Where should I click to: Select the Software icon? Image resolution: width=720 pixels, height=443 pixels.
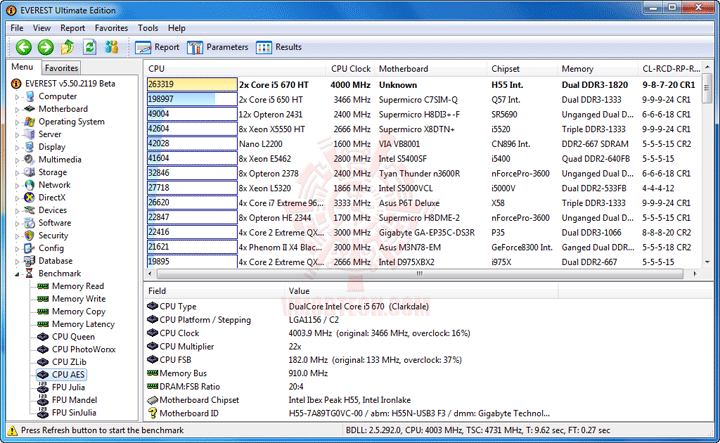coord(30,223)
